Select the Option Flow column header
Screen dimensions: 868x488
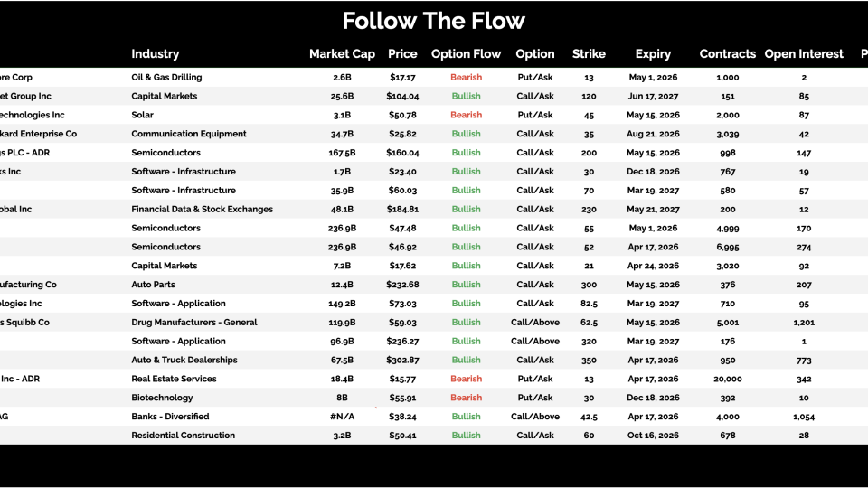click(x=466, y=54)
